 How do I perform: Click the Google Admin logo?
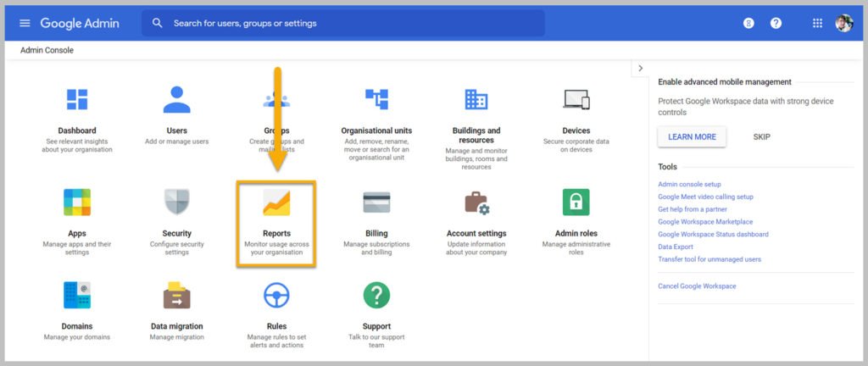pyautogui.click(x=80, y=23)
